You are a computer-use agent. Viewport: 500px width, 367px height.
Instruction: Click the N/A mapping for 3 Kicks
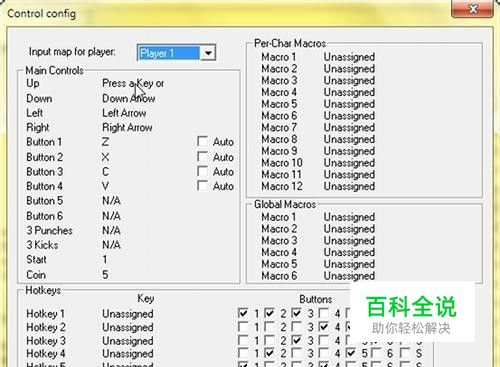coord(111,245)
